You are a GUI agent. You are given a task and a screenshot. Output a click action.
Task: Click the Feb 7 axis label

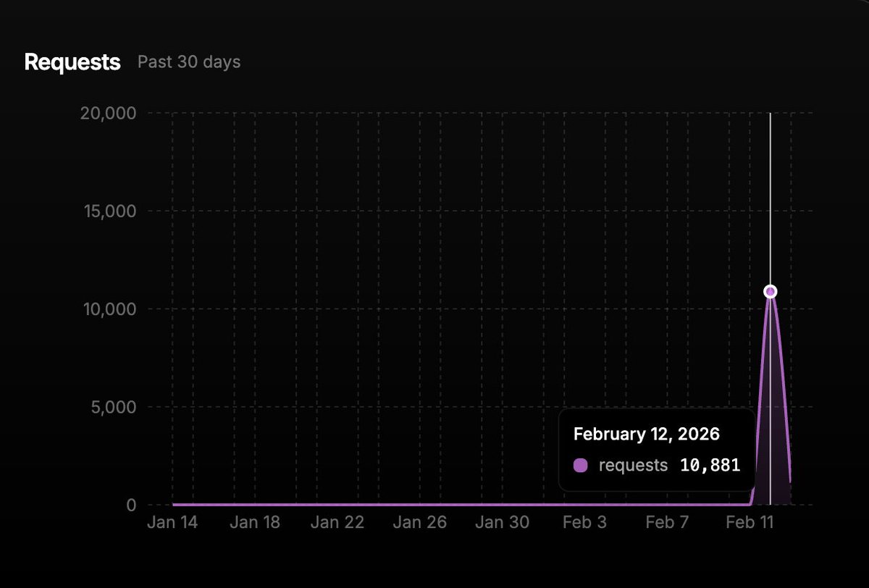pos(667,522)
